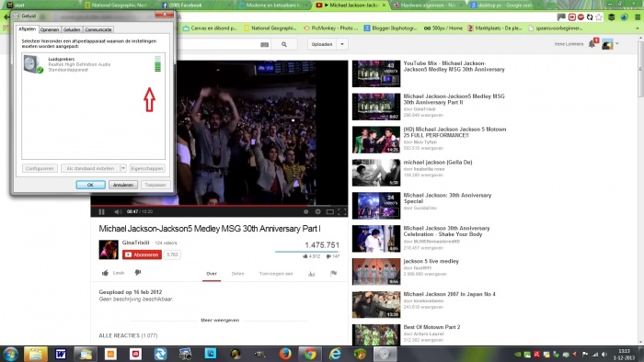
Task: Subscribe with the Abonneren button
Action: (142, 255)
